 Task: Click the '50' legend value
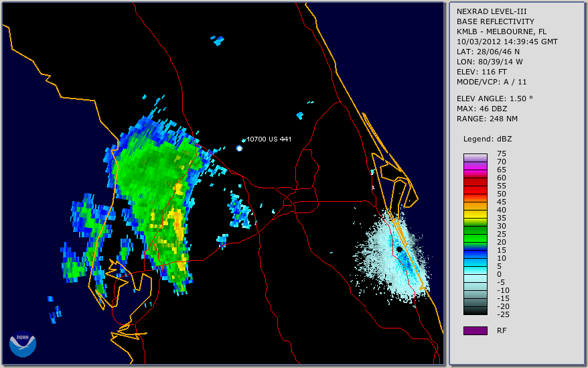pos(502,194)
